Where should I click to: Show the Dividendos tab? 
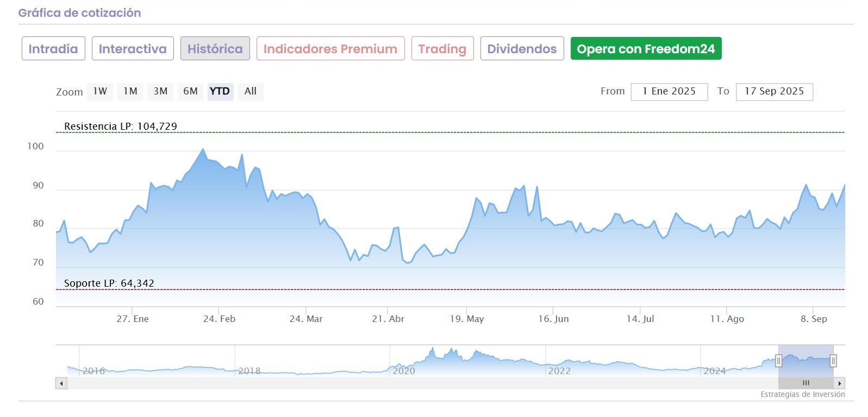(522, 49)
